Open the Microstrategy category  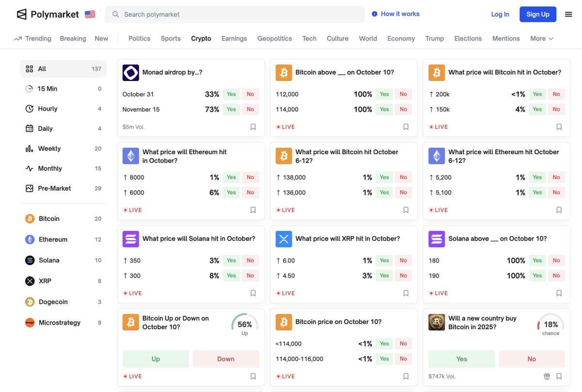pyautogui.click(x=59, y=323)
